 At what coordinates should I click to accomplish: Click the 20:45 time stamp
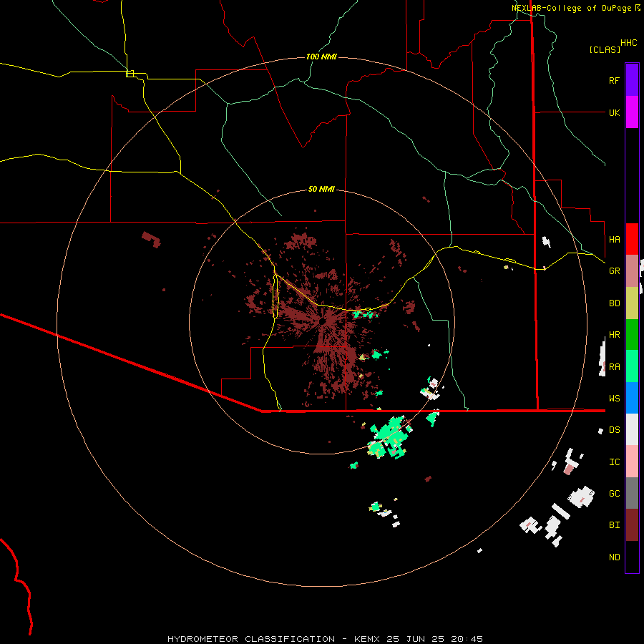coord(467,639)
